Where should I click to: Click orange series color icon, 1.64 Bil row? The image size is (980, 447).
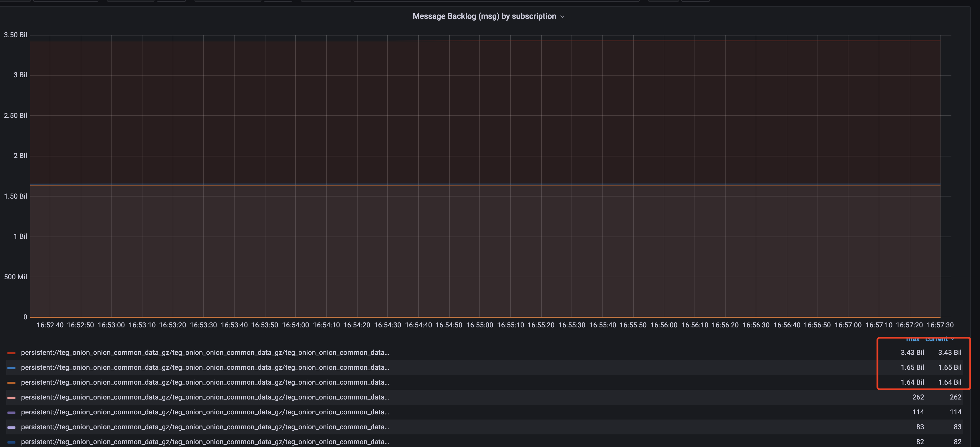(11, 383)
